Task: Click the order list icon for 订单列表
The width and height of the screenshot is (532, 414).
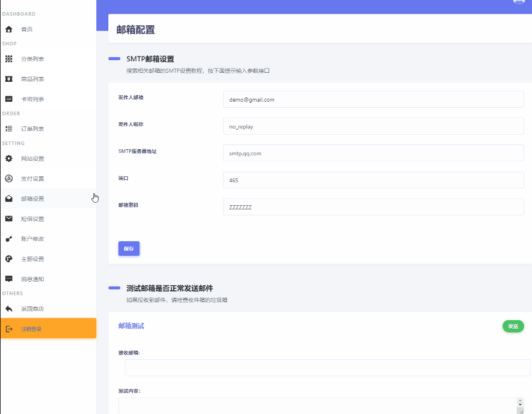Action: [9, 129]
